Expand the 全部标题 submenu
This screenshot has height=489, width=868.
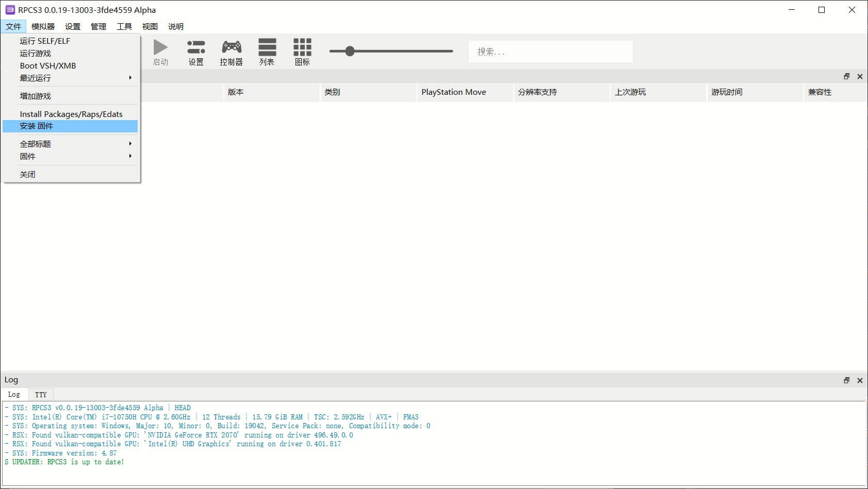point(70,144)
